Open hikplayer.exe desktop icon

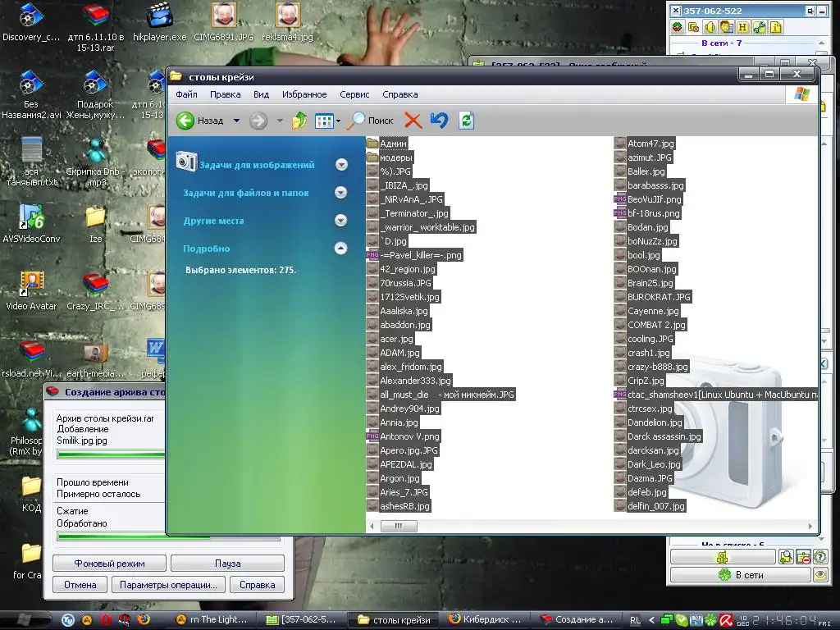(159, 16)
